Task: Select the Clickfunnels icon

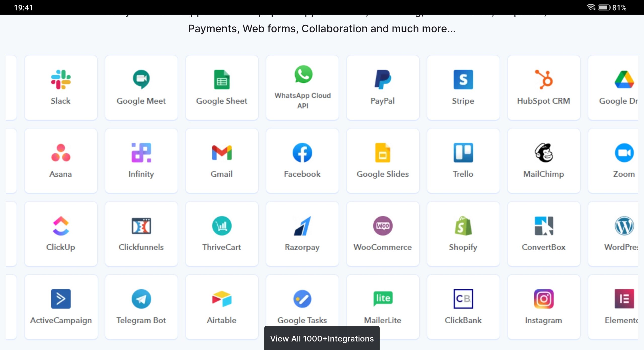Action: [141, 226]
